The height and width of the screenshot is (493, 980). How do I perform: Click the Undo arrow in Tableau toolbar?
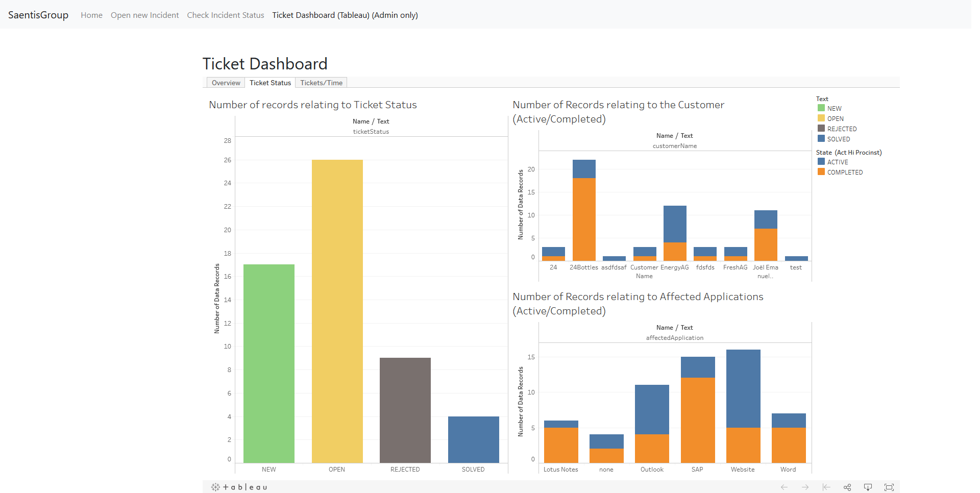tap(784, 487)
